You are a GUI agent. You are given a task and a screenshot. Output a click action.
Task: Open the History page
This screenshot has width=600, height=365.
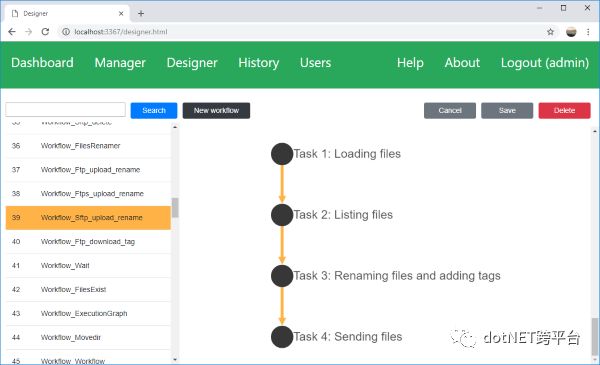[259, 63]
